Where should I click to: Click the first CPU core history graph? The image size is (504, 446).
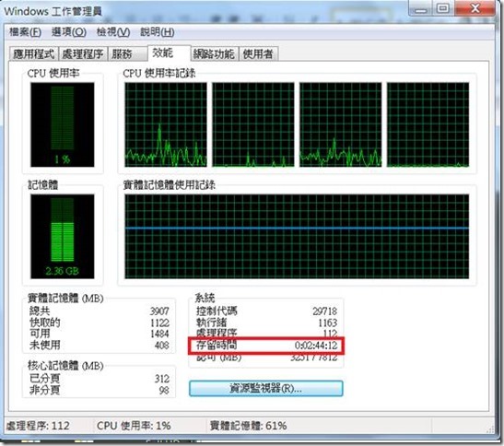coord(166,124)
